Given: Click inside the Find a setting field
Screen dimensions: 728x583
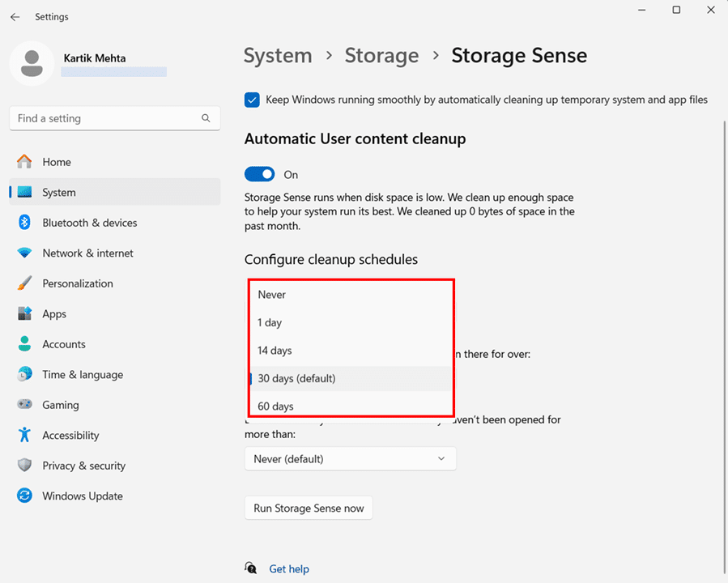Looking at the screenshot, I should (x=105, y=117).
